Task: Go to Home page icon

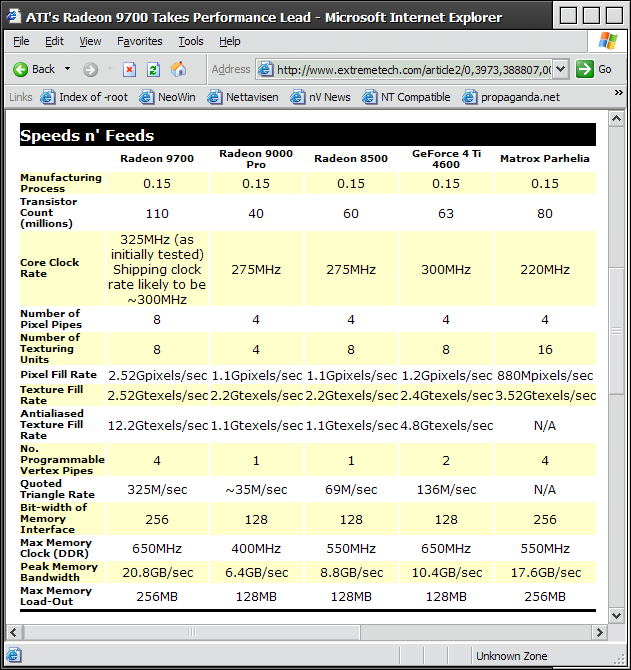Action: pyautogui.click(x=178, y=69)
